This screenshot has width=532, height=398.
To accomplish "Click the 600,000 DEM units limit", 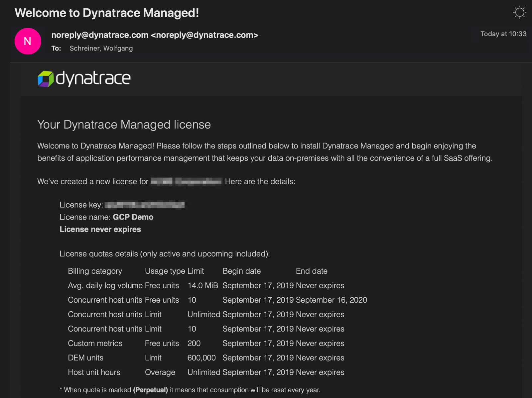I will (x=201, y=358).
